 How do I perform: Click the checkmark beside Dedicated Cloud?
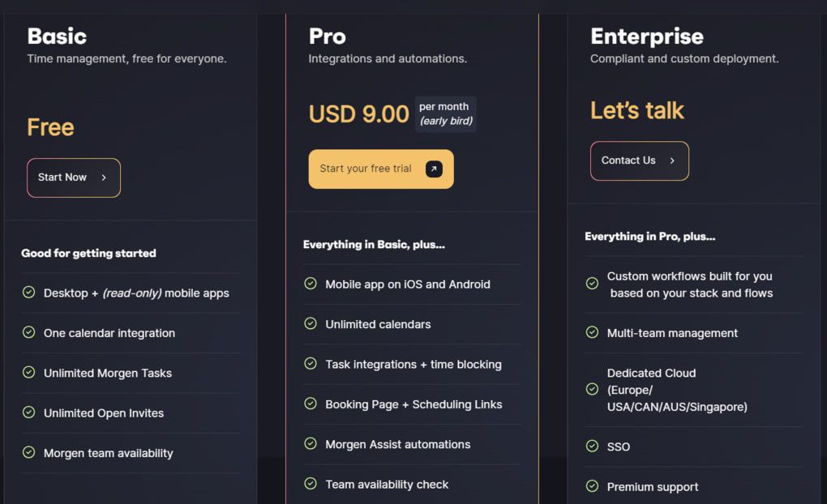pos(591,390)
